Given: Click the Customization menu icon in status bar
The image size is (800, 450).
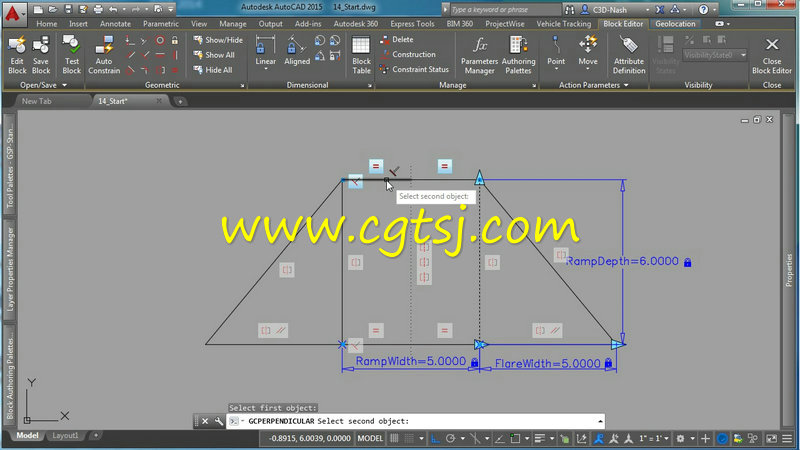Looking at the screenshot, I should coord(787,438).
